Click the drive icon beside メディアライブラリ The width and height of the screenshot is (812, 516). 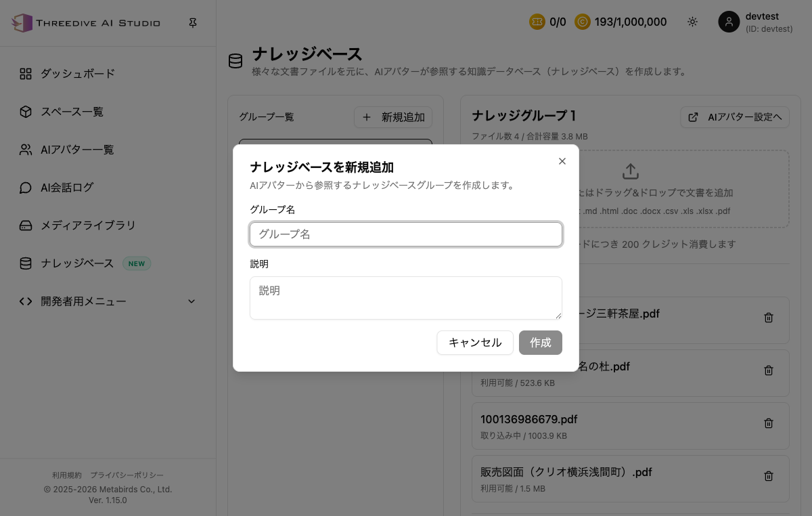[x=26, y=225]
